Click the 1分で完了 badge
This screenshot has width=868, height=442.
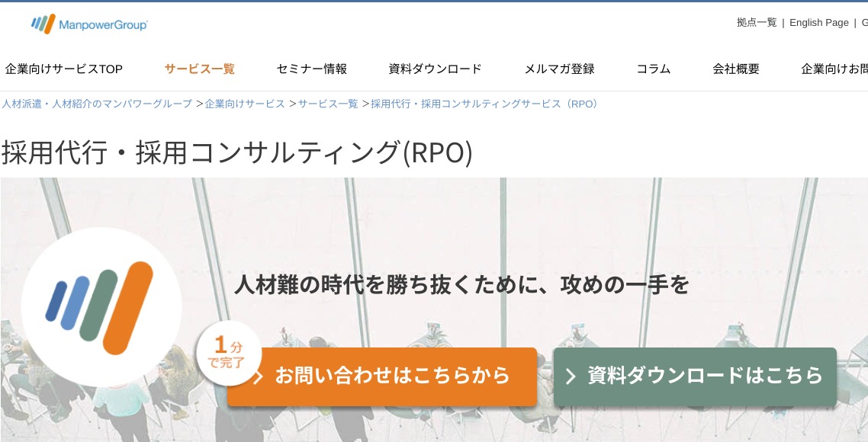pos(228,354)
